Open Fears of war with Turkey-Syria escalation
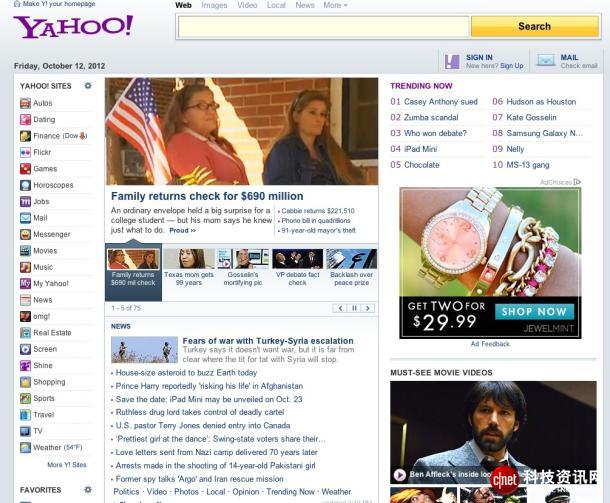610x503 pixels. (268, 341)
